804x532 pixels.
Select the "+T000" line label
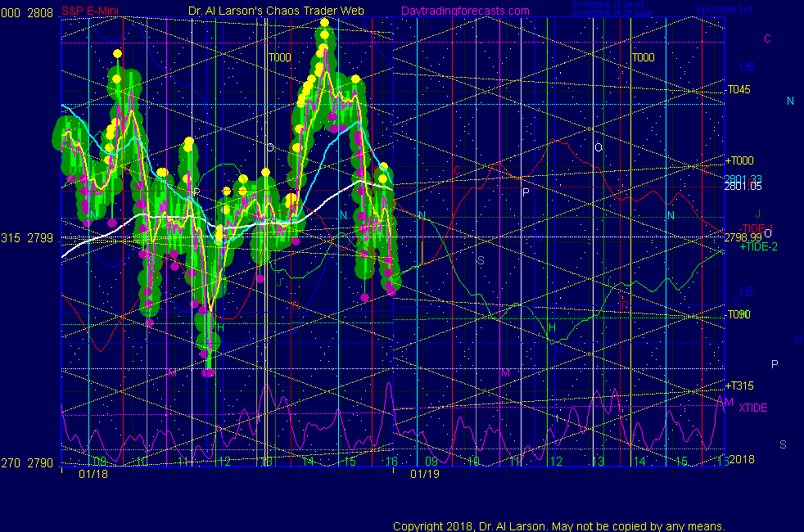tap(739, 160)
